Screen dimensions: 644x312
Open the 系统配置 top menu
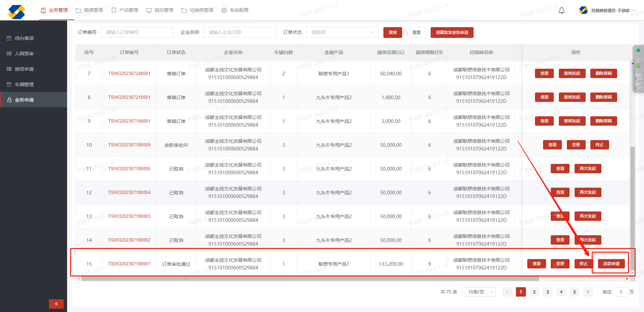[235, 10]
